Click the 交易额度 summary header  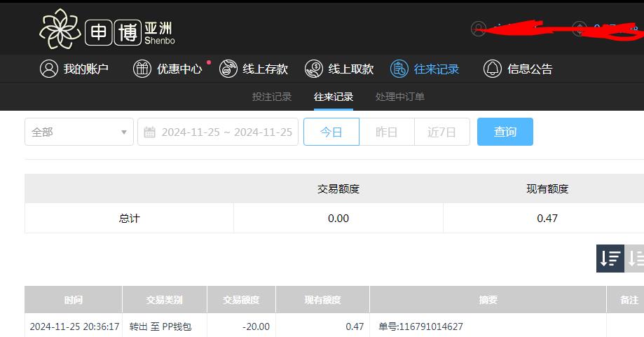(338, 189)
